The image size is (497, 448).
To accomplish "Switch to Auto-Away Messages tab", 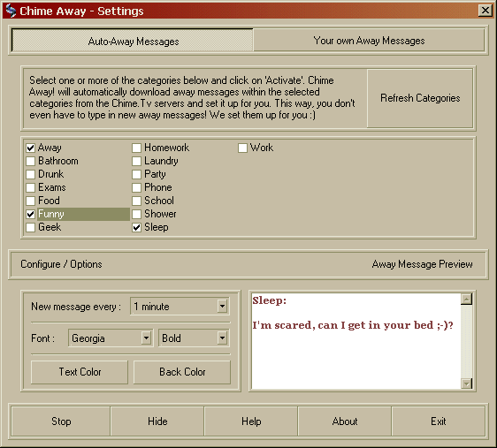I will coord(133,41).
